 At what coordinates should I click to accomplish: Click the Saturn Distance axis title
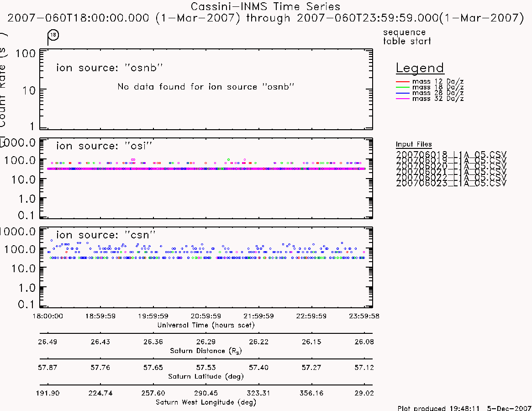coord(206,351)
